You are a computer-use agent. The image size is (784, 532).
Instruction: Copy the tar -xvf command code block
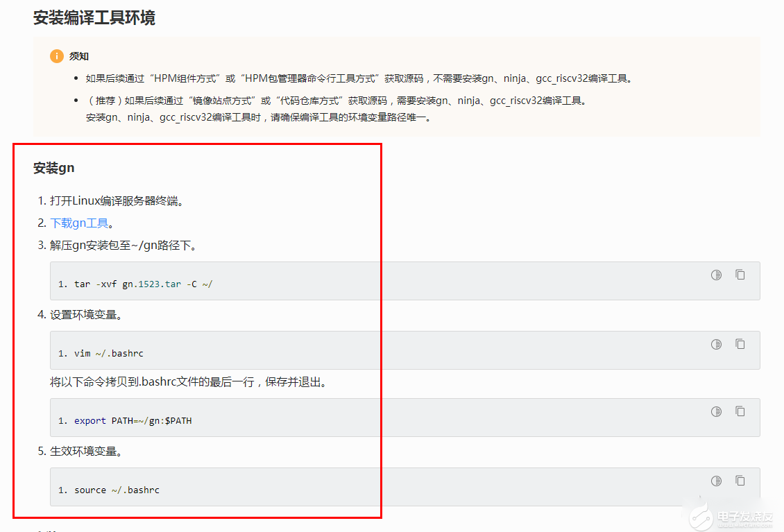click(x=740, y=275)
